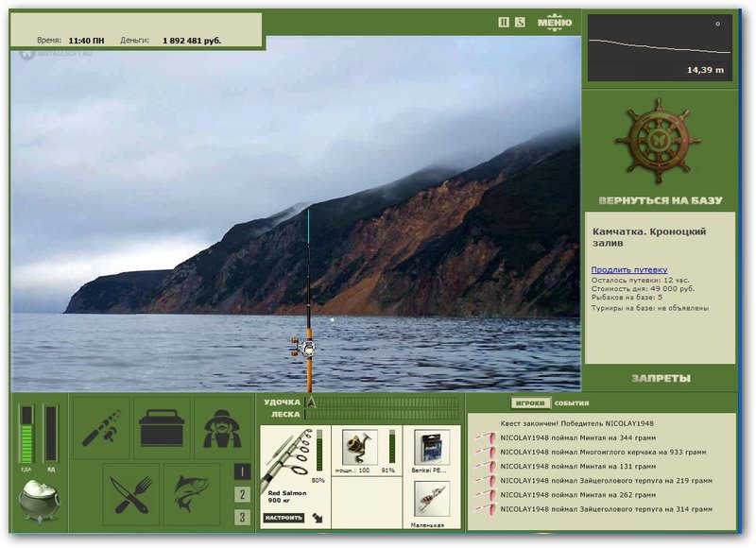This screenshot has width=756, height=548.
Task: Open the knife and fork food icon
Action: point(131,494)
